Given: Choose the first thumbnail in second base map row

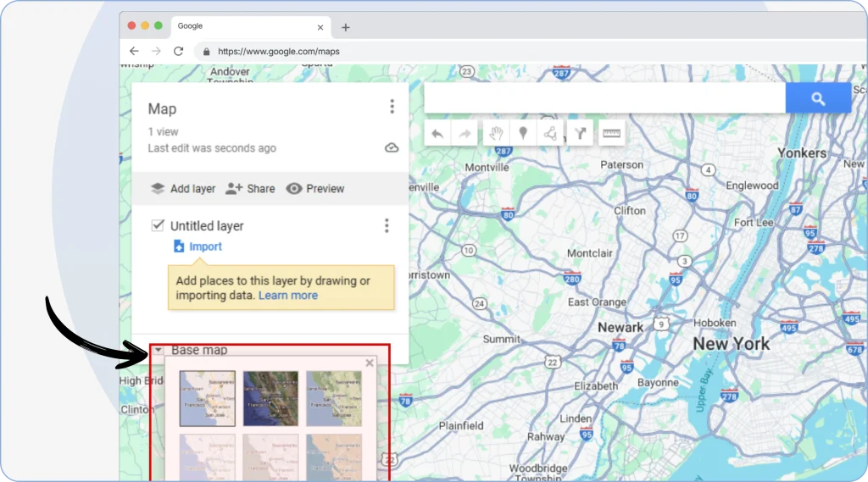Looking at the screenshot, I should point(207,457).
